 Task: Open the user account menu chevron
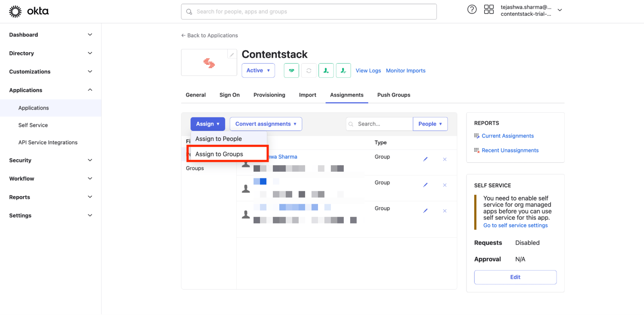click(x=560, y=10)
